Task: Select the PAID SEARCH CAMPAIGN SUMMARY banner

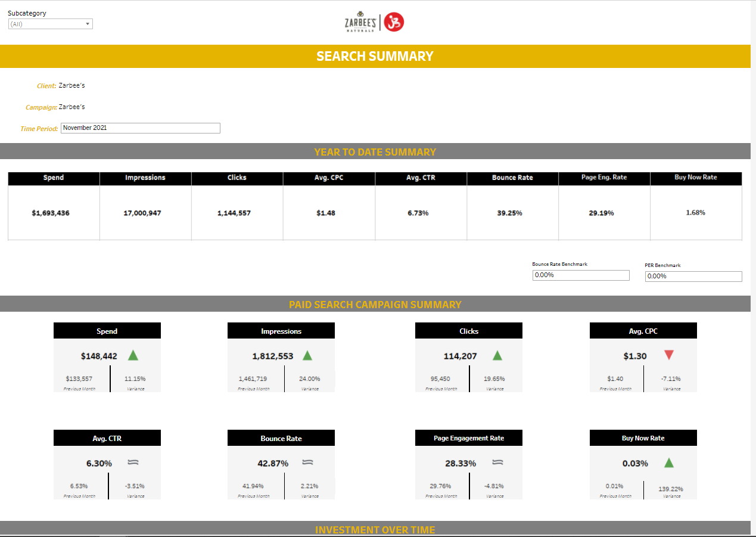Action: click(x=375, y=304)
